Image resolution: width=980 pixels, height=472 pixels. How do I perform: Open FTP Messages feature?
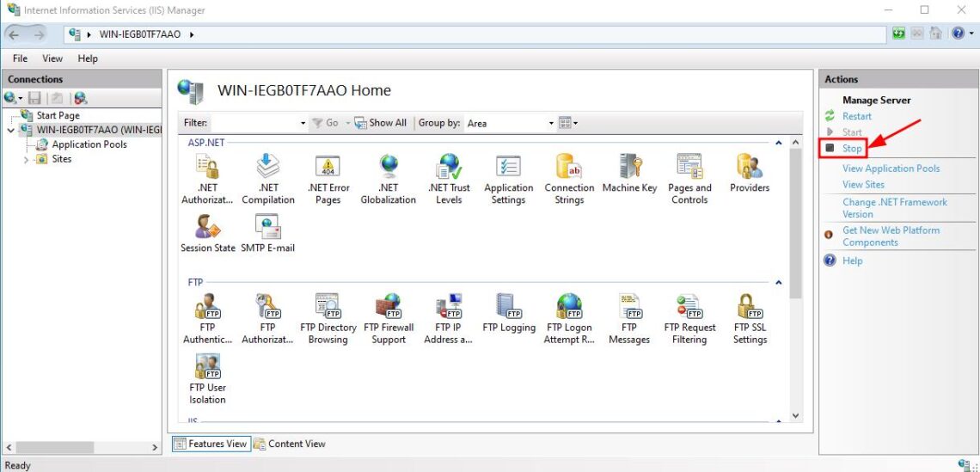(x=629, y=319)
